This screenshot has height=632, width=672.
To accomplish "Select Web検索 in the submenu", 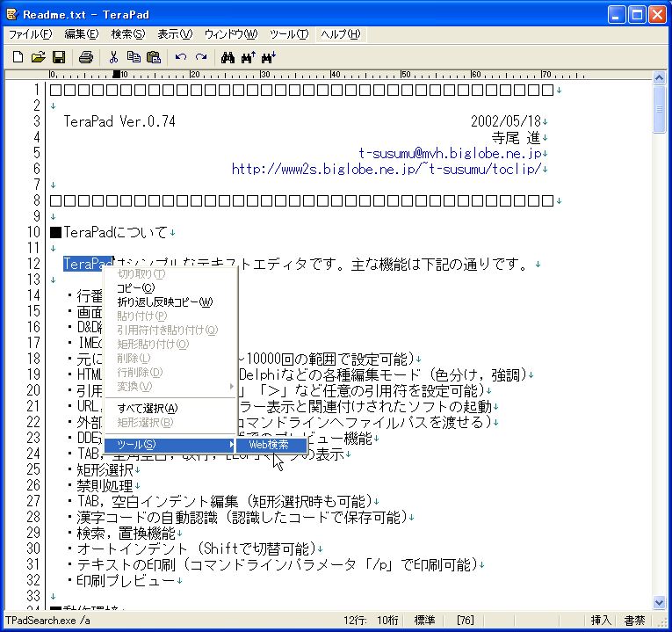I will click(x=271, y=445).
